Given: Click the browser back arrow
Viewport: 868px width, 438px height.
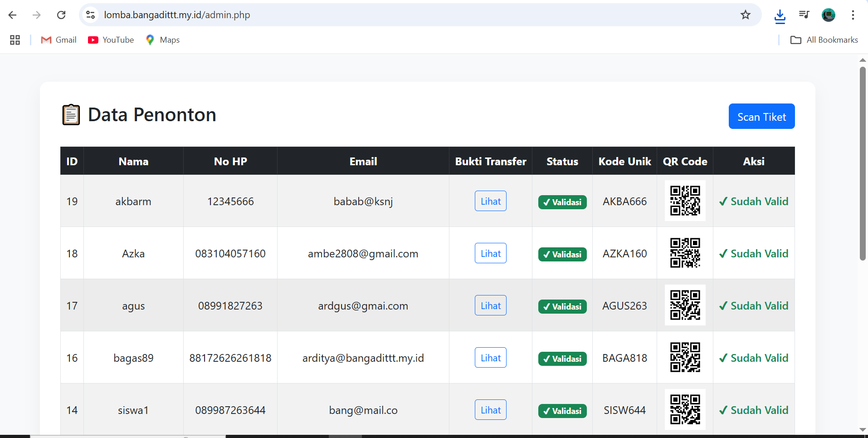Looking at the screenshot, I should point(13,15).
